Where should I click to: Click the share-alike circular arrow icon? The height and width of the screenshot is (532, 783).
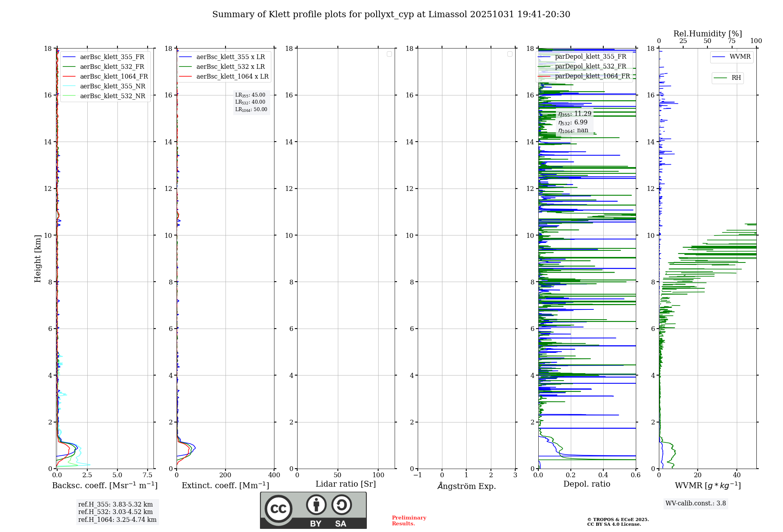click(x=341, y=505)
